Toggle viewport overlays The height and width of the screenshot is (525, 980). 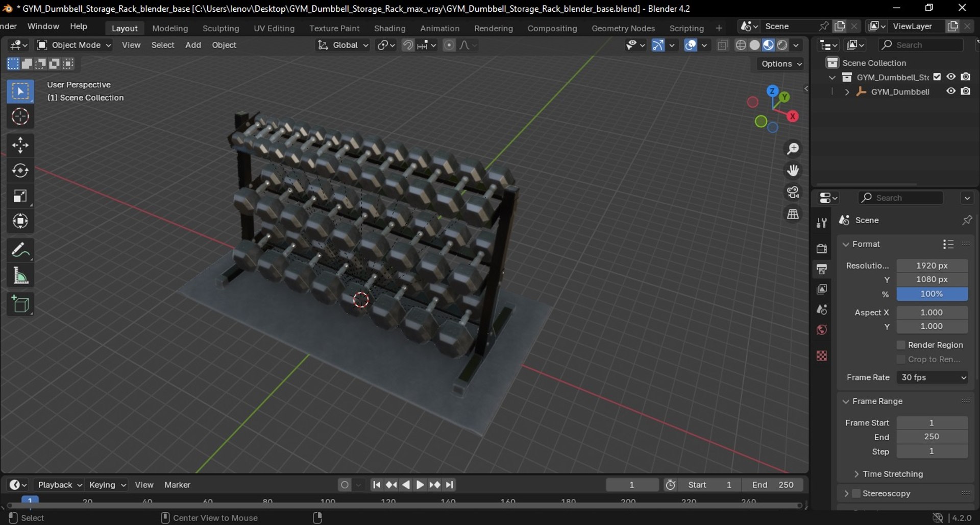[690, 45]
